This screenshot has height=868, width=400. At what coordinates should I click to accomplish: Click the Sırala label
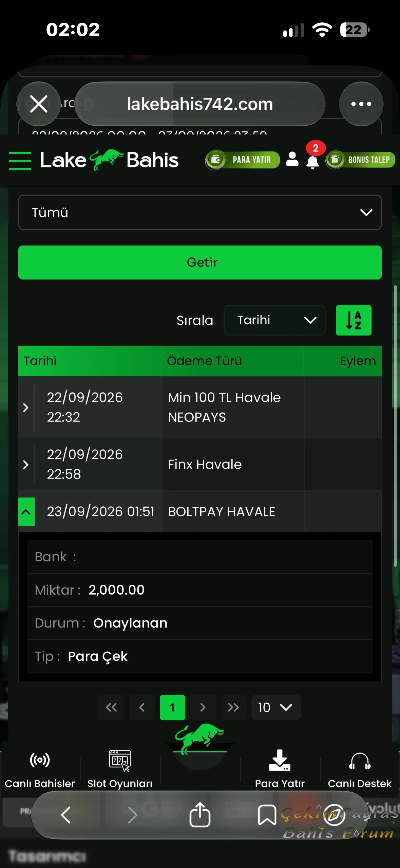pyautogui.click(x=195, y=320)
